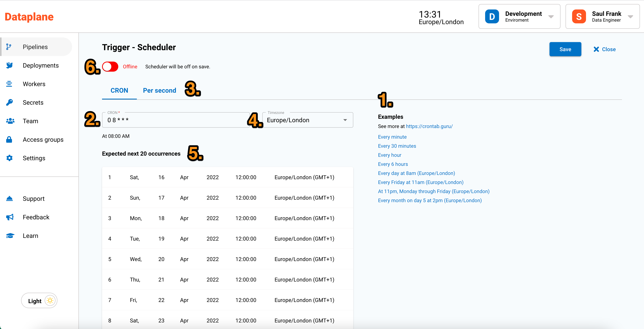Viewport: 644px width, 329px height.
Task: Switch to the Per second tab
Action: coord(159,90)
